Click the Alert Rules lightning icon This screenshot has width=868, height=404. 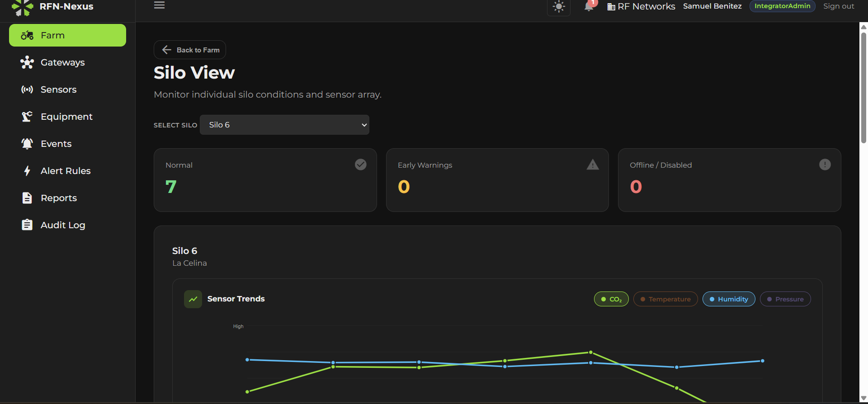point(27,171)
